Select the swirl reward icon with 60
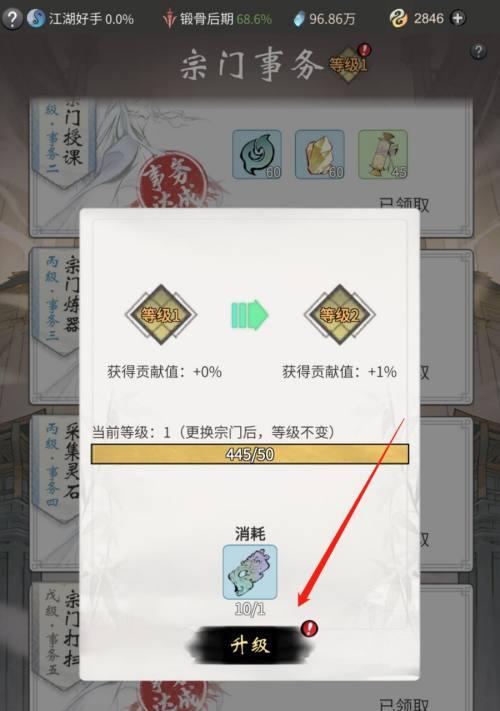Screen dimensions: 500x711 (257, 154)
